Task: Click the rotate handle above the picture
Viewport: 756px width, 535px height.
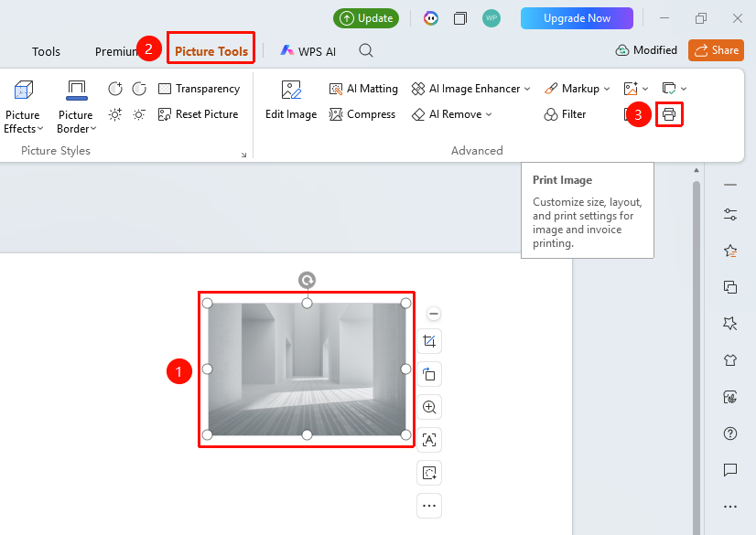Action: click(x=308, y=280)
